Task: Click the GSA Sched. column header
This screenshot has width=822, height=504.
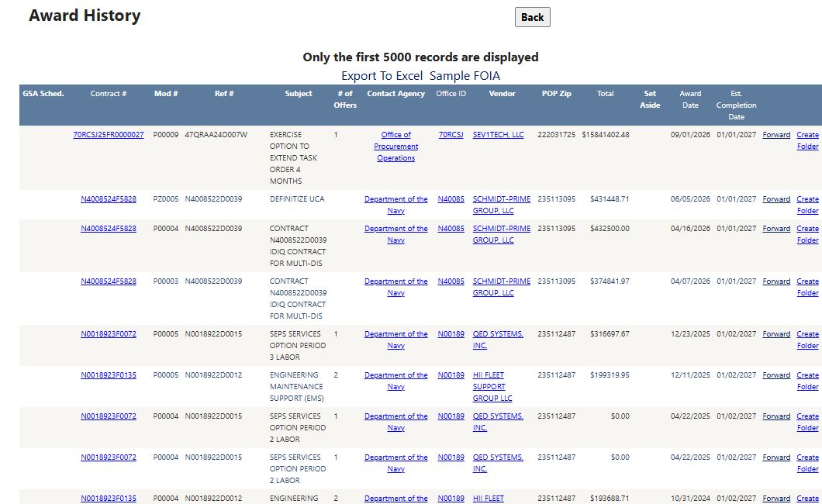Action: 43,94
